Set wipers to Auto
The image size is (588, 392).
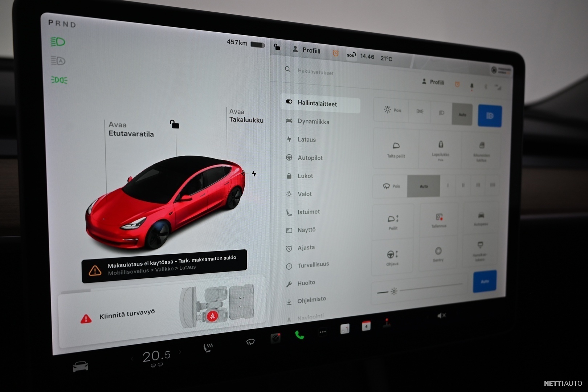point(424,186)
